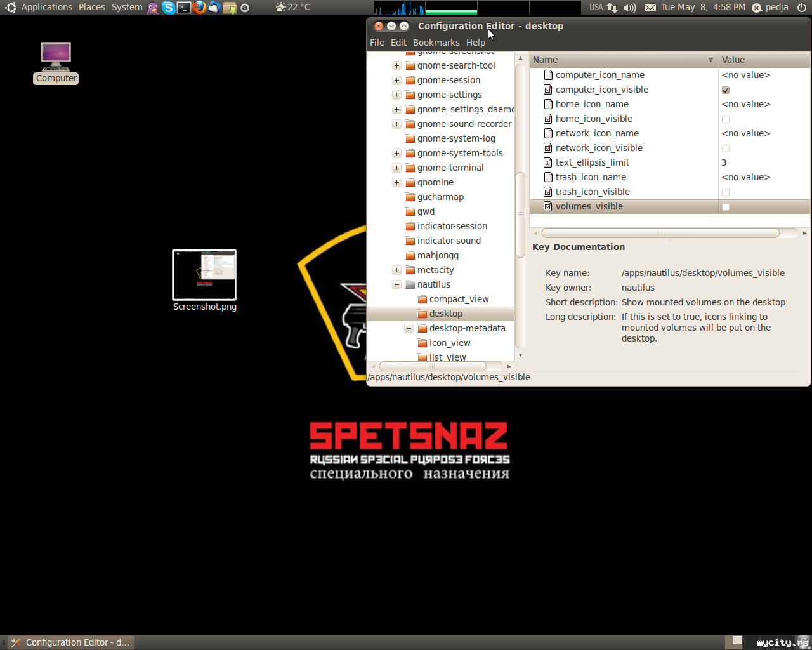
Task: Click the key list horizontal scrollbar
Action: click(660, 233)
